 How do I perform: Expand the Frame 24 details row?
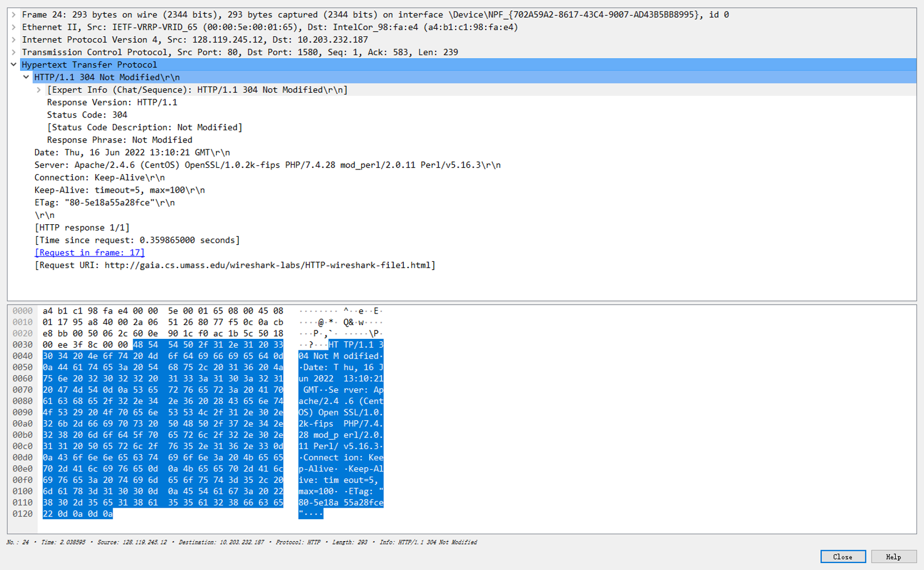[x=14, y=14]
